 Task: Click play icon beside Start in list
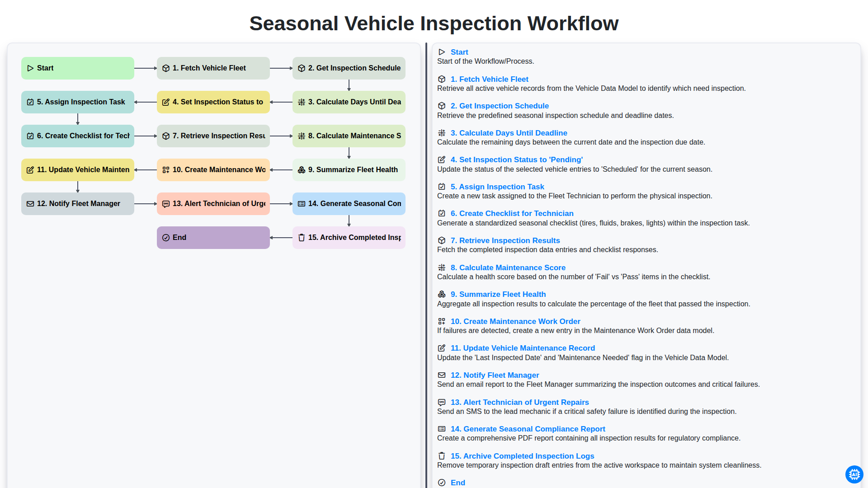click(x=442, y=52)
